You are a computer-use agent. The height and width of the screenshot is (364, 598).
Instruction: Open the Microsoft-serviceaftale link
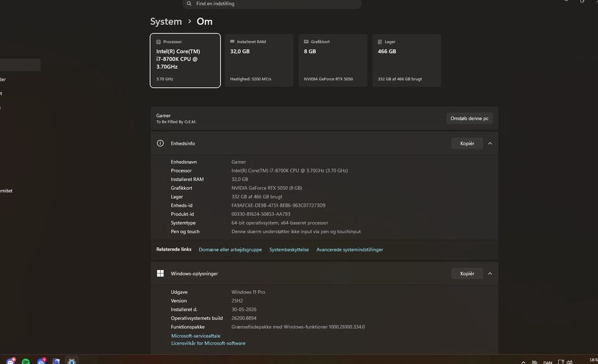pos(196,336)
